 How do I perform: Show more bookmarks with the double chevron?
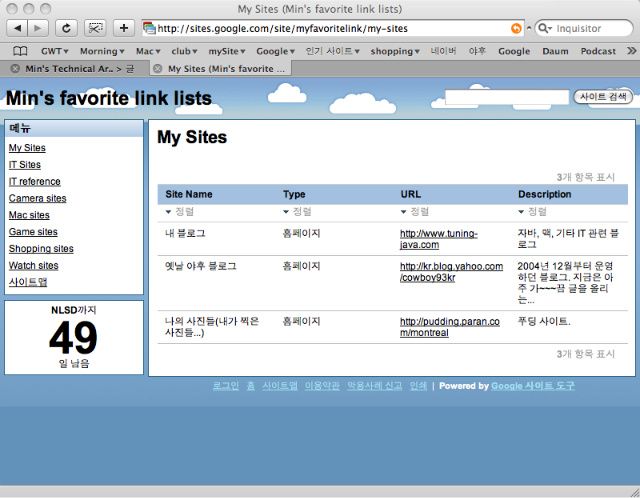[631, 51]
